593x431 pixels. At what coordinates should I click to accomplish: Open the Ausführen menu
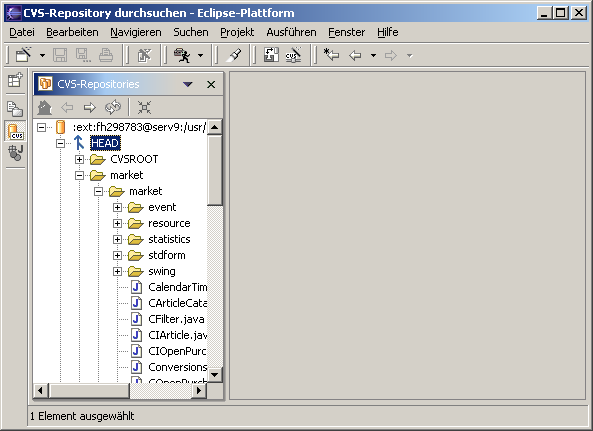[291, 33]
